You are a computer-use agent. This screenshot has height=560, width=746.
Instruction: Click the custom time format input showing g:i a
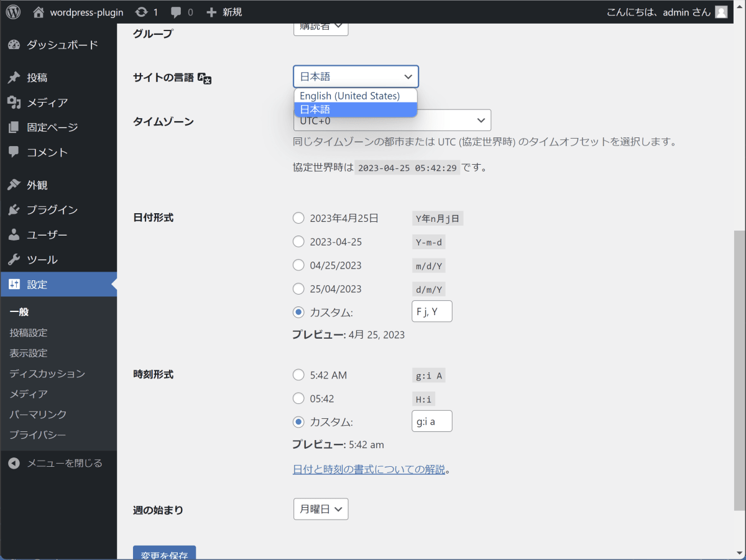tap(431, 421)
